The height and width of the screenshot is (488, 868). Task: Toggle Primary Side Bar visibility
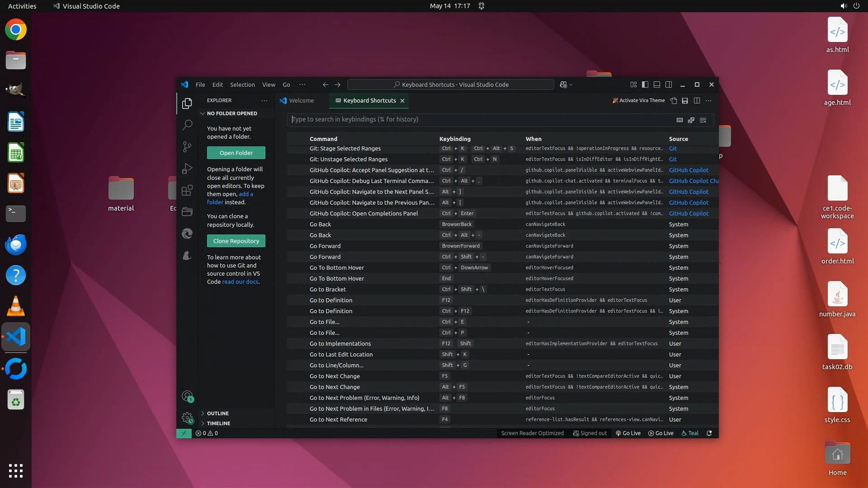645,84
